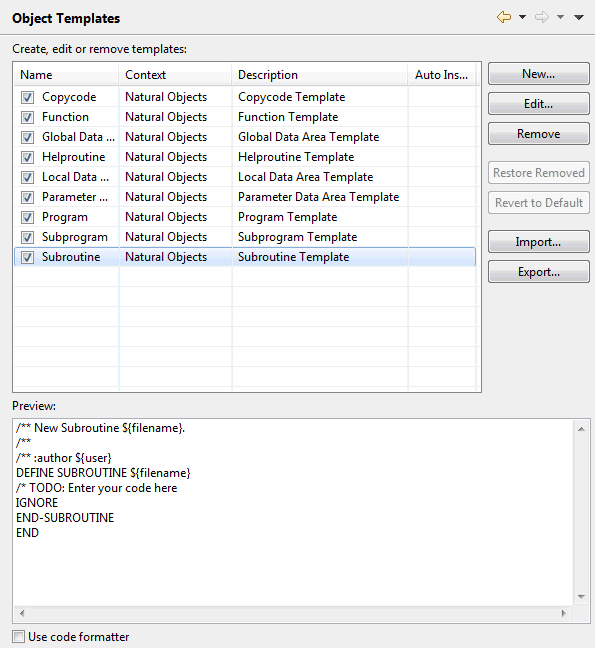The height and width of the screenshot is (648, 595).
Task: Click the Subprogram Template description cell
Action: click(298, 237)
